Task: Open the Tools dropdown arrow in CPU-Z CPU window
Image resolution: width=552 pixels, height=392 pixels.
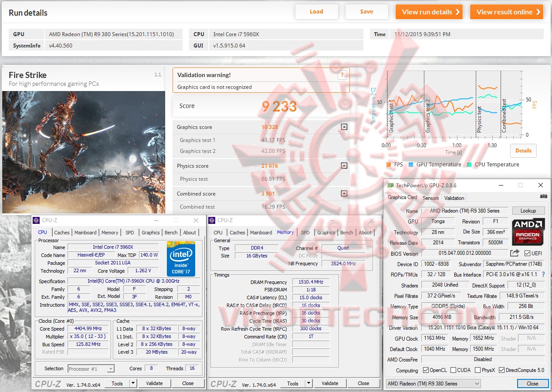Action: pyautogui.click(x=133, y=384)
